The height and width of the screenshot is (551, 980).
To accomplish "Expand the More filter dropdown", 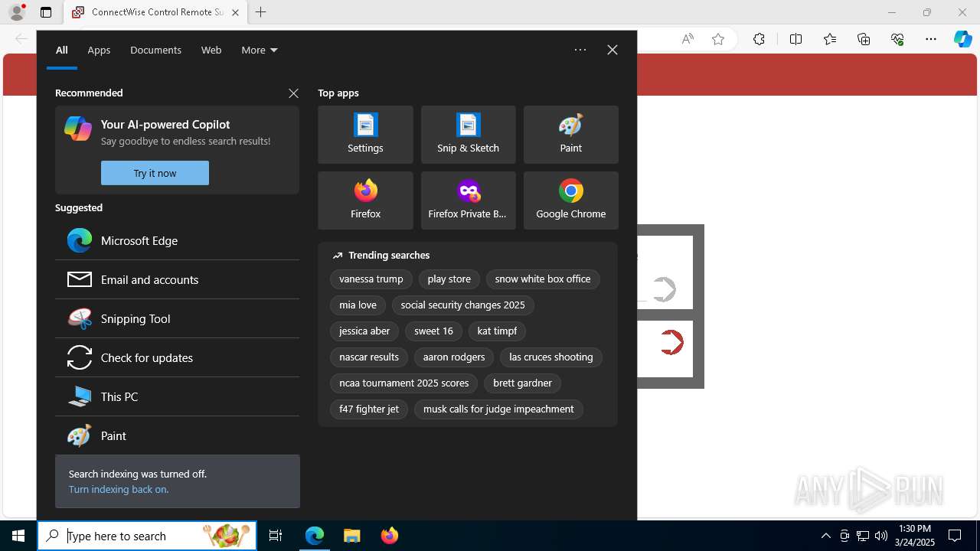I will coord(260,51).
